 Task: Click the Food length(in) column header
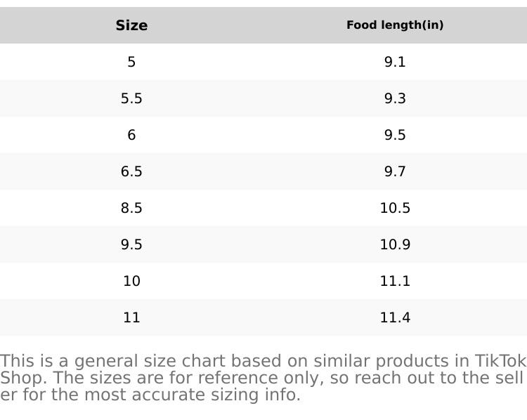395,25
